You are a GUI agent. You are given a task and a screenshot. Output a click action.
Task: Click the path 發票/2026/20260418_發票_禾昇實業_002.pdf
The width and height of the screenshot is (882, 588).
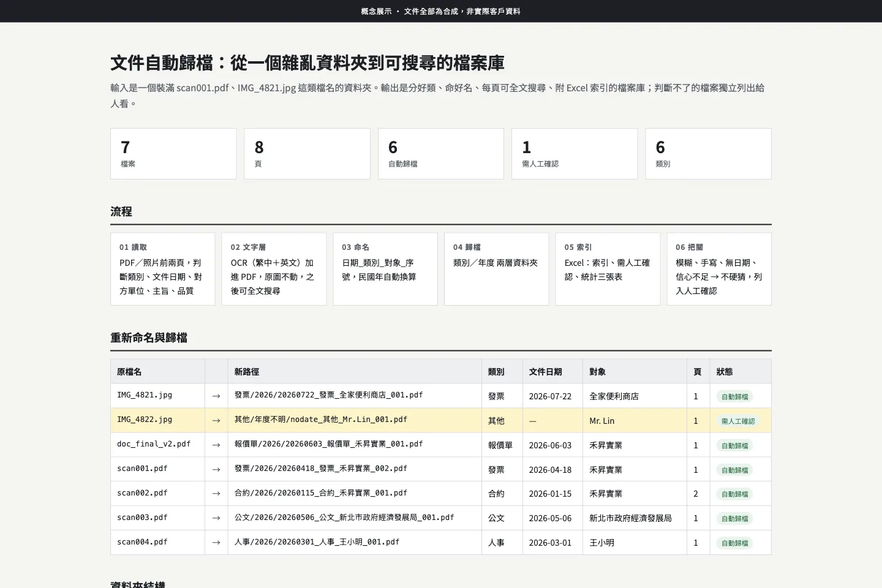coord(321,469)
